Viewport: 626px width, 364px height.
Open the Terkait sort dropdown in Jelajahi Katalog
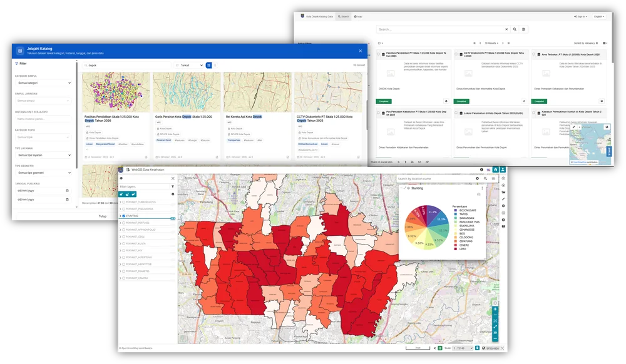click(x=189, y=66)
